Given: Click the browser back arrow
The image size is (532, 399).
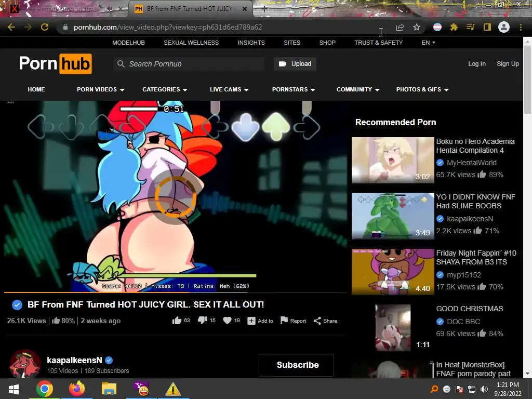Looking at the screenshot, I should [x=11, y=27].
